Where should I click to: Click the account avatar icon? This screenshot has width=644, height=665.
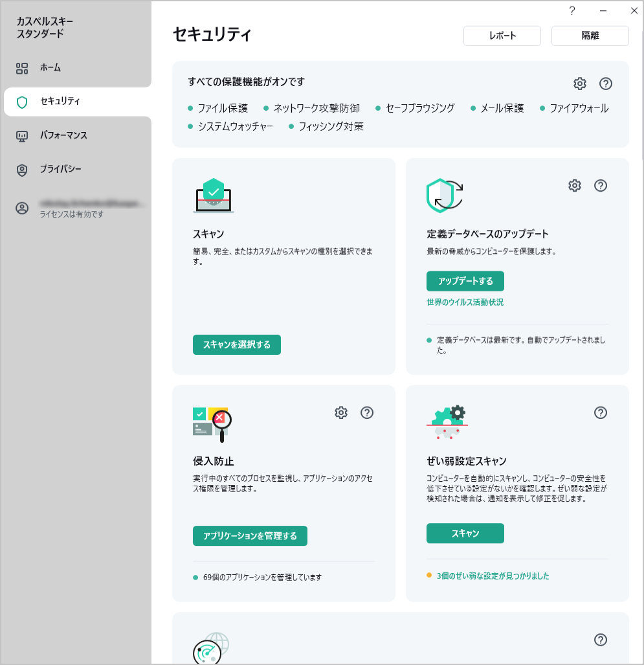(x=22, y=209)
